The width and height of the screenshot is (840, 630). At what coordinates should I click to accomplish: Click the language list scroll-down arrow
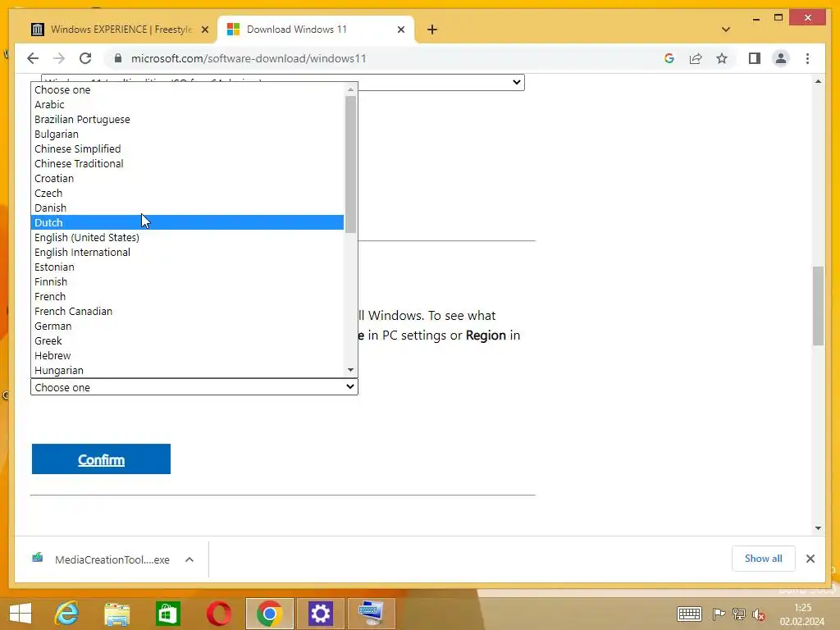(350, 370)
